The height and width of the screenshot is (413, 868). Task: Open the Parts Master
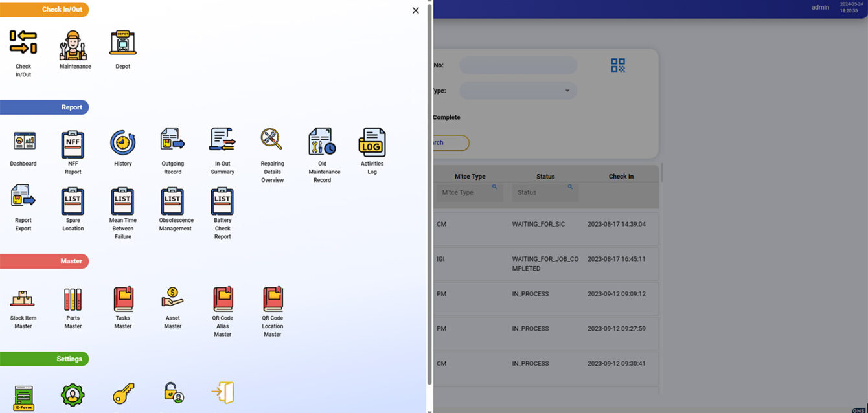[x=73, y=299]
